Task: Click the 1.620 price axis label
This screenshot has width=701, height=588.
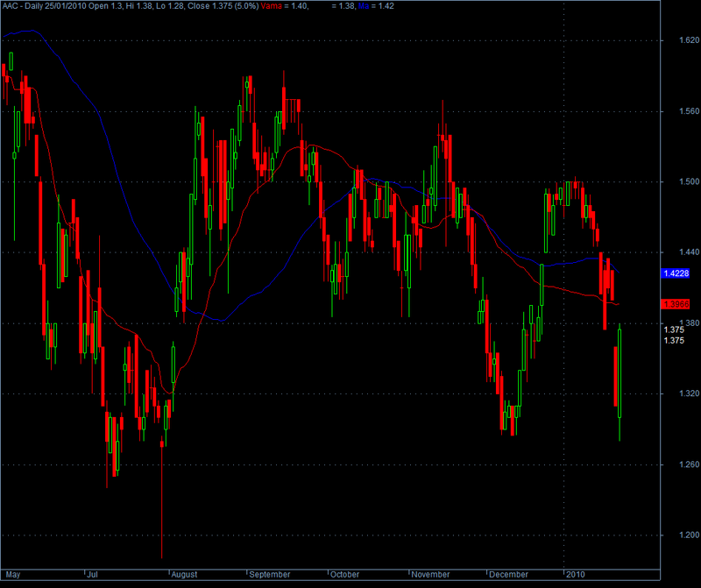Action: [x=689, y=40]
